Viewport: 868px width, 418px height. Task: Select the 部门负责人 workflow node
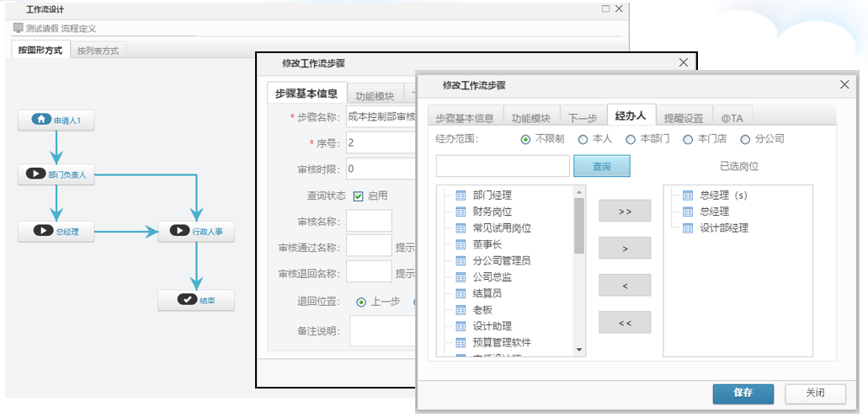56,174
